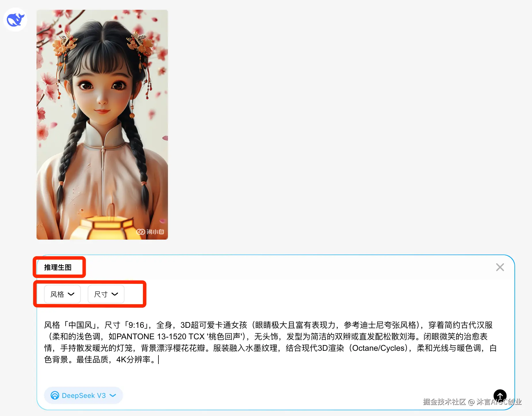Image resolution: width=532 pixels, height=416 pixels.
Task: Open the generated girl portrait image
Action: click(x=102, y=125)
